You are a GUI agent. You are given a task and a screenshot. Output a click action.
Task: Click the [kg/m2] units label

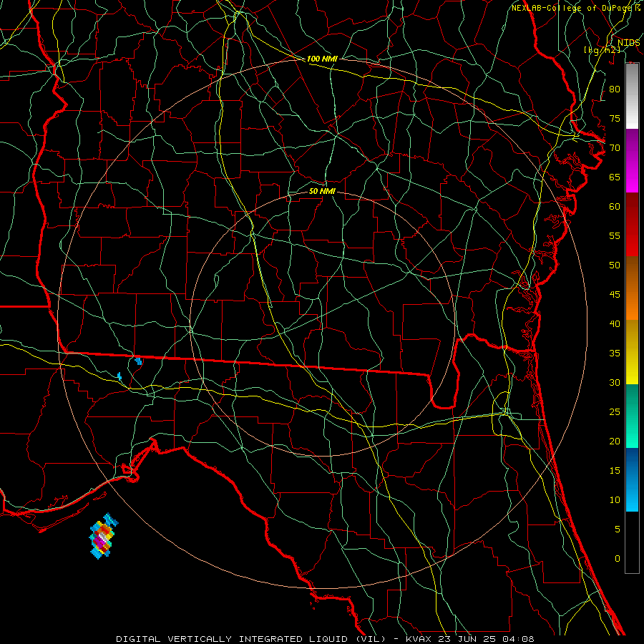[x=602, y=50]
